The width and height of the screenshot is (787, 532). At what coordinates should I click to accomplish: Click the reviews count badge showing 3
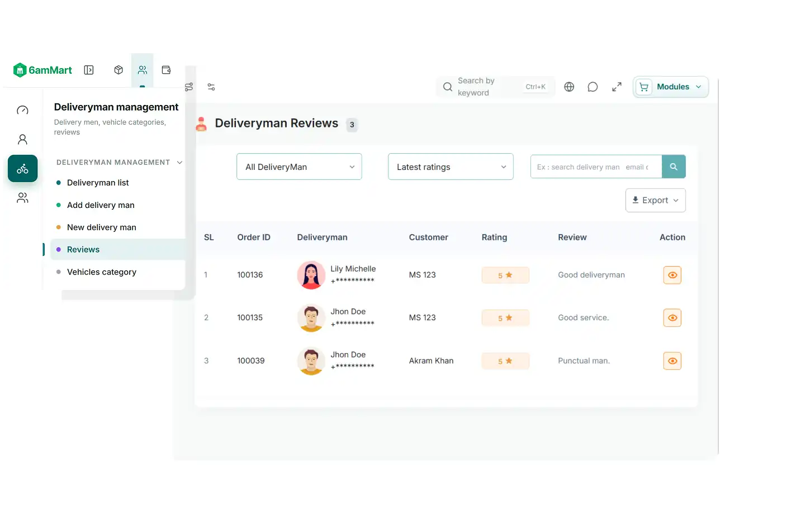(352, 125)
